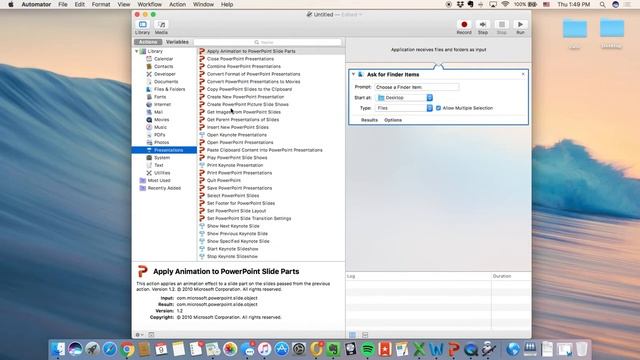The height and width of the screenshot is (360, 640).
Task: Show the log list view icon
Action: (x=352, y=335)
